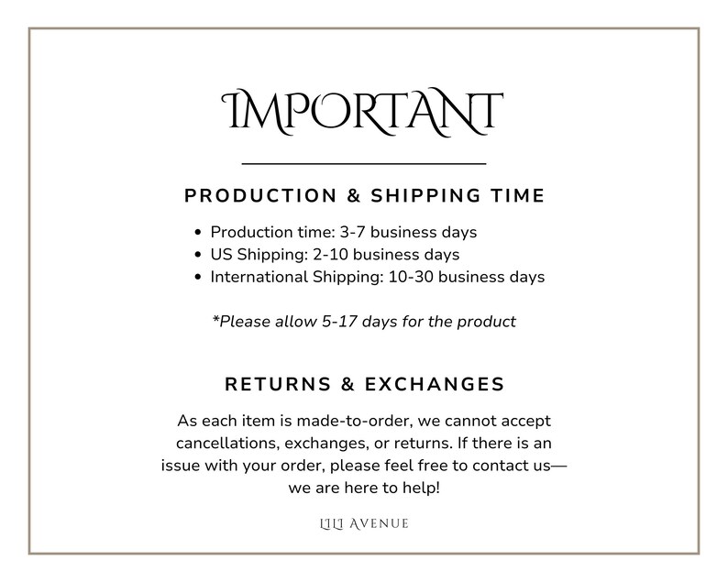
Task: Select the Production & Shipping Time heading
Action: pos(365,195)
